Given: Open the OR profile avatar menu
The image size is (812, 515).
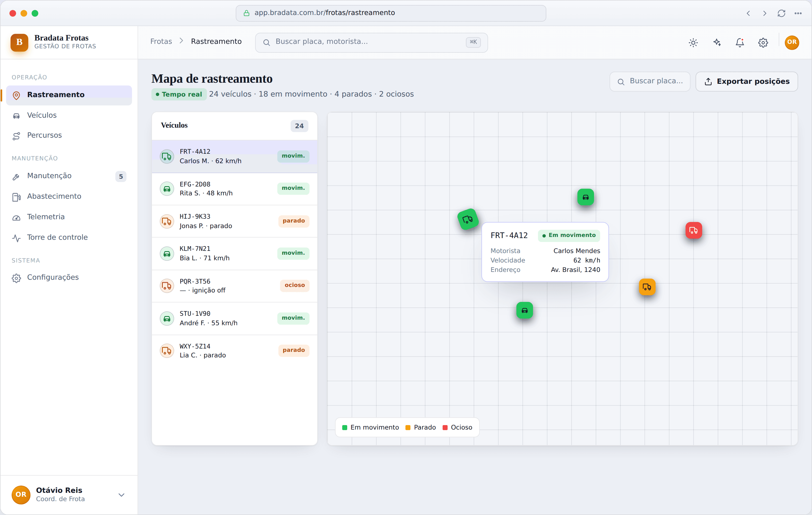Looking at the screenshot, I should [791, 42].
